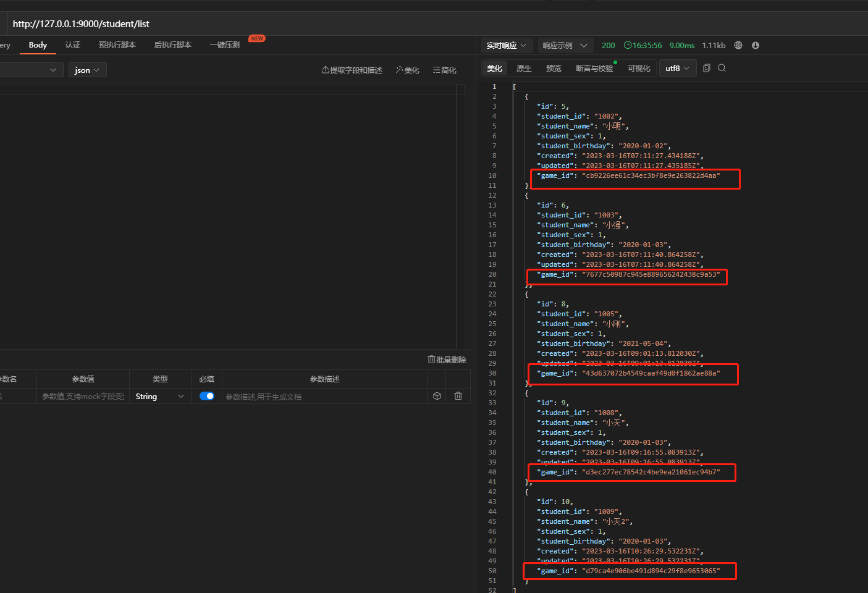Open the 实时响应 dropdown
This screenshot has width=868, height=593.
point(506,45)
